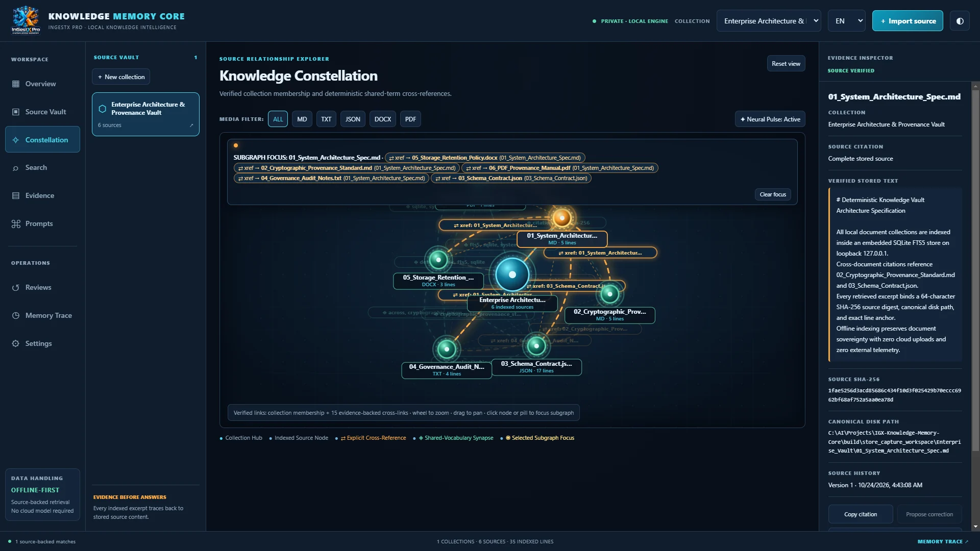Filter sources by DOCX type

point(383,119)
